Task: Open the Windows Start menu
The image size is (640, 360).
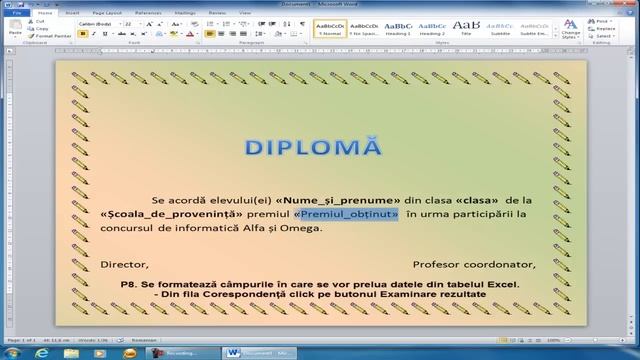Action: (x=12, y=353)
